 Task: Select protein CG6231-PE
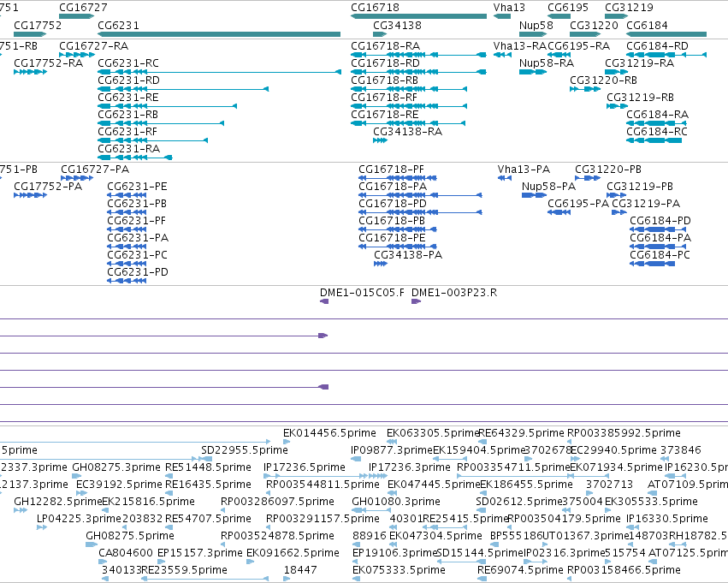(x=127, y=195)
